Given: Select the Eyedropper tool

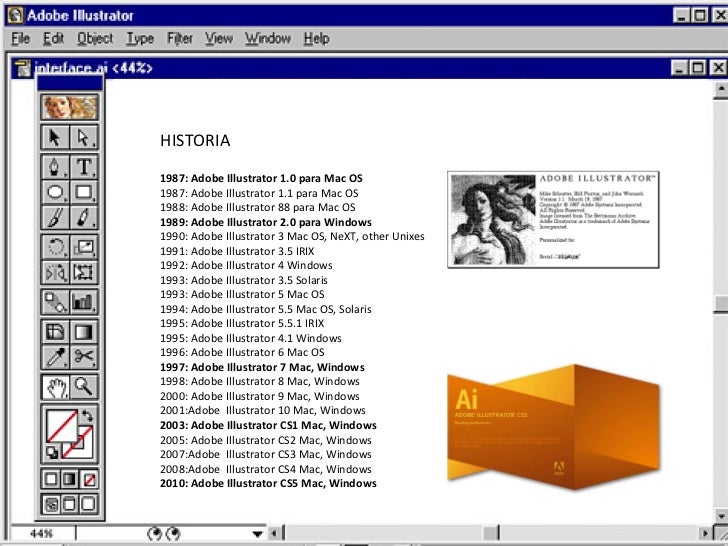Looking at the screenshot, I should coord(55,357).
